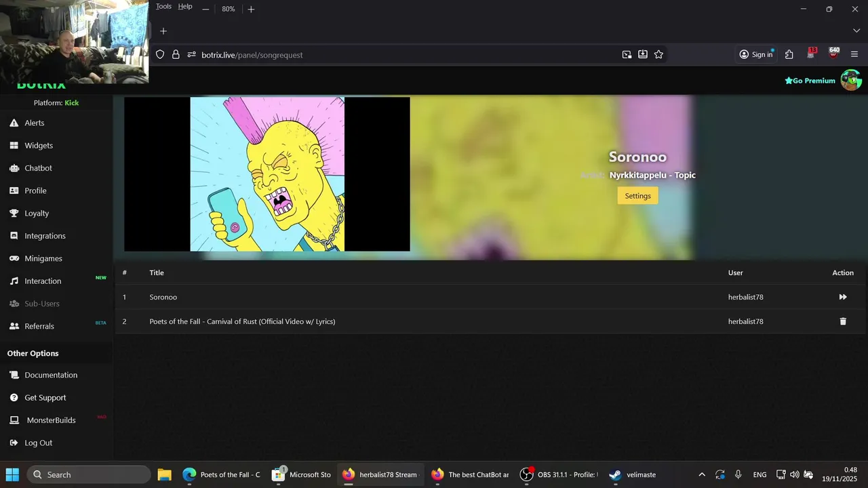Image resolution: width=868 pixels, height=488 pixels.
Task: Open the Tools menu
Action: [x=163, y=6]
